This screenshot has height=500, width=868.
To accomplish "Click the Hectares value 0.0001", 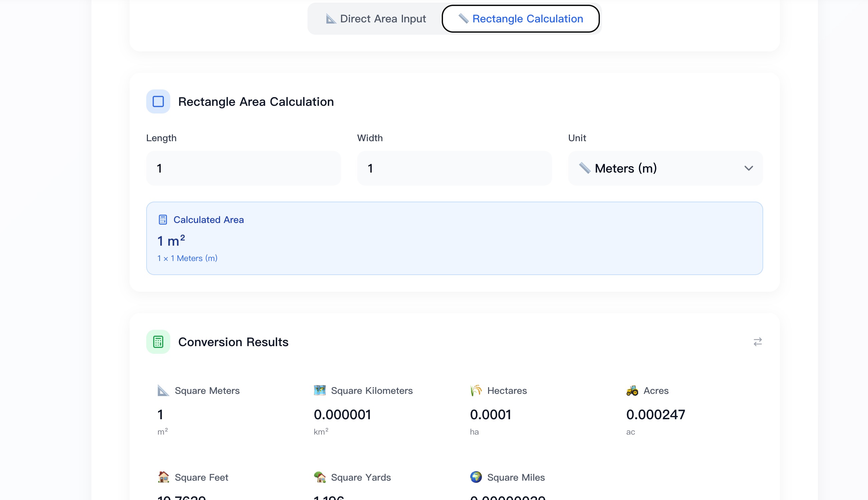I will [x=490, y=415].
